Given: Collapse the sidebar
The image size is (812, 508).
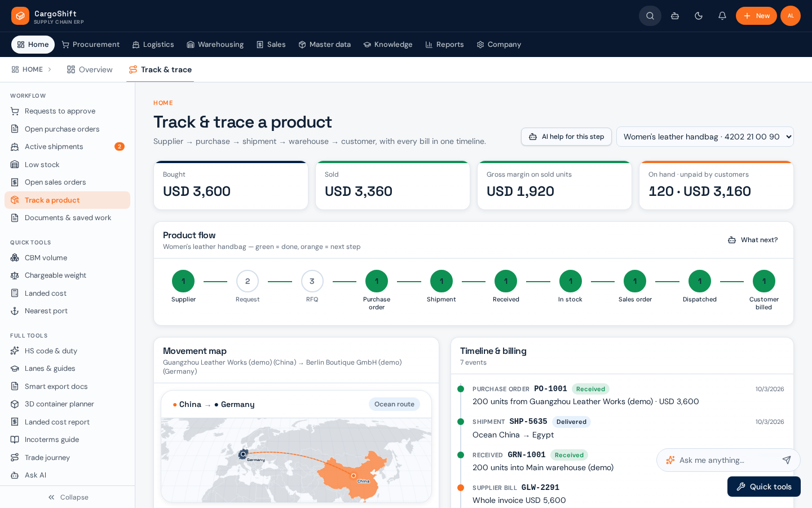Looking at the screenshot, I should click(68, 497).
